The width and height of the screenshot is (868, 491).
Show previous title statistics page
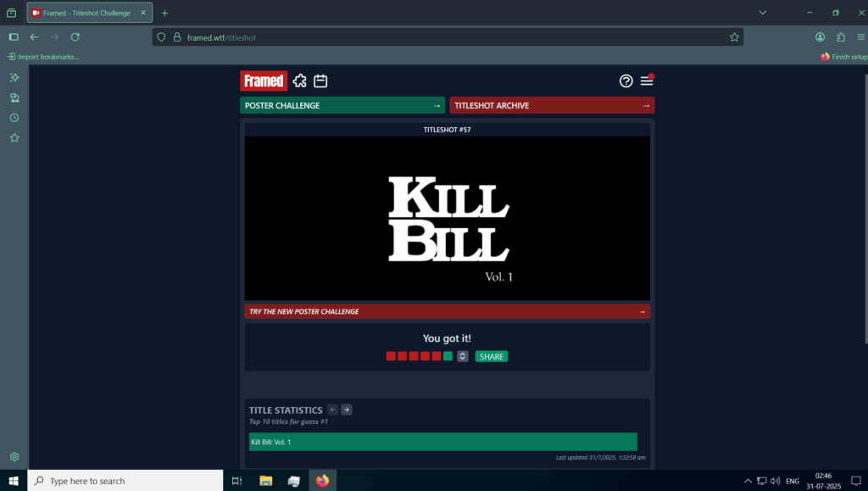[332, 410]
